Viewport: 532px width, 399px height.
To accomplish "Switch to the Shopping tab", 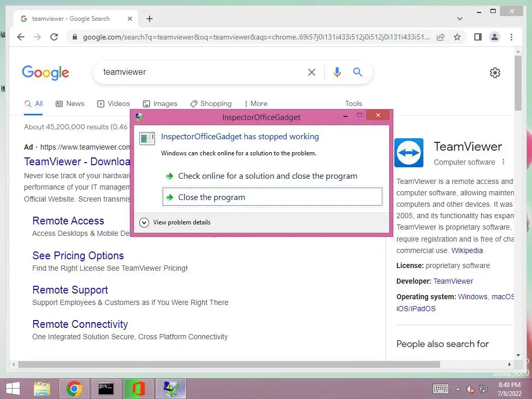I will 211,103.
